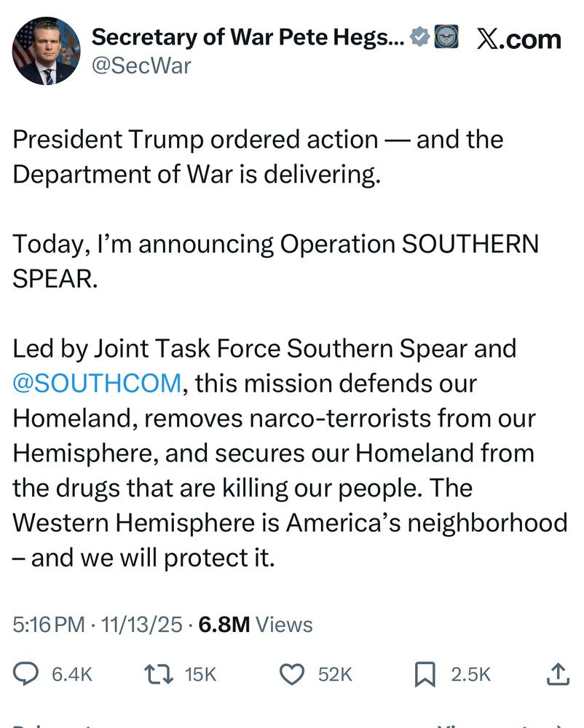Click the 2.5K bookmarks count
The height and width of the screenshot is (728, 584).
pos(470,675)
